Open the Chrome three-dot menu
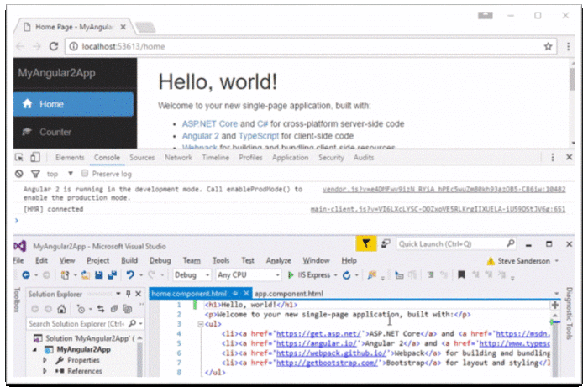 (568, 46)
